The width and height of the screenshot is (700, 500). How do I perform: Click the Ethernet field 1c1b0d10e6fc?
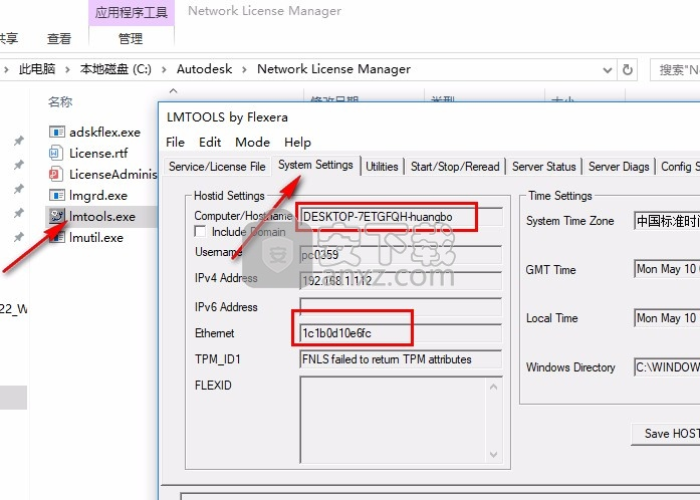[400, 333]
